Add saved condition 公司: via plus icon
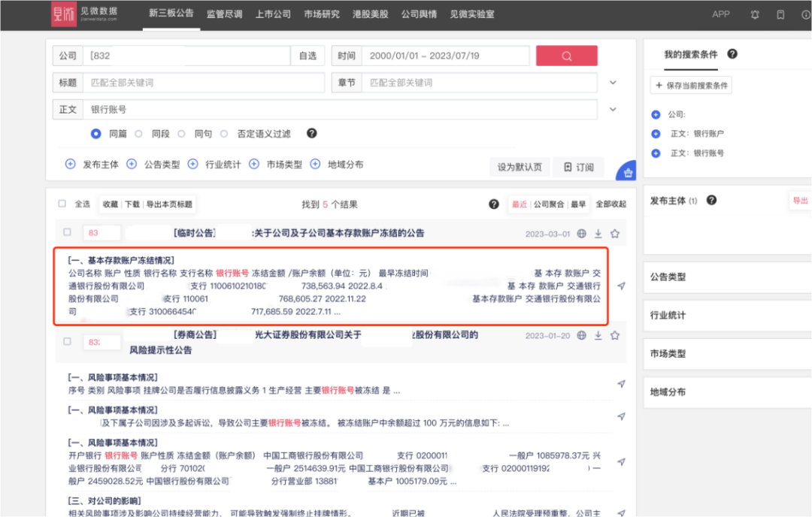 point(656,114)
